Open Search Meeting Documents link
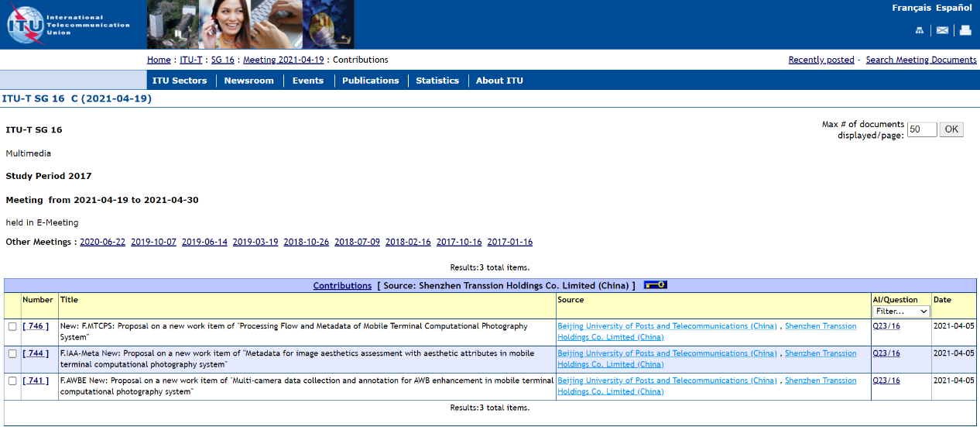 pos(921,60)
